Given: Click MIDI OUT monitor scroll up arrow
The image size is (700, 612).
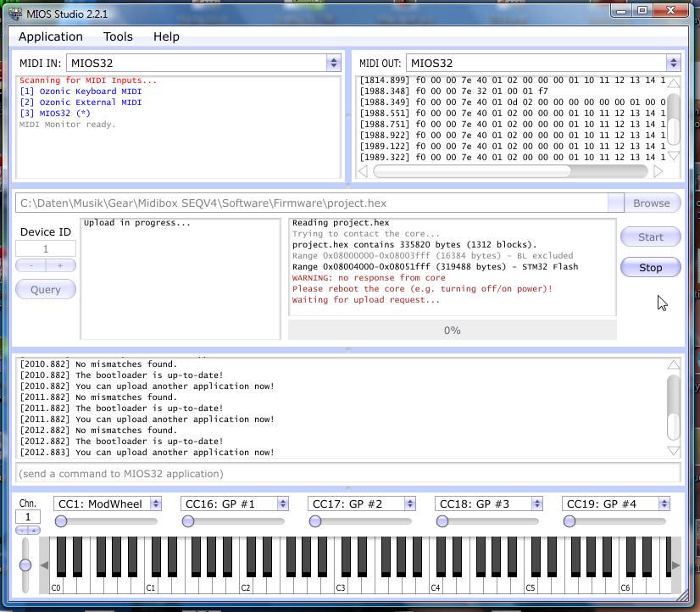Looking at the screenshot, I should point(674,83).
